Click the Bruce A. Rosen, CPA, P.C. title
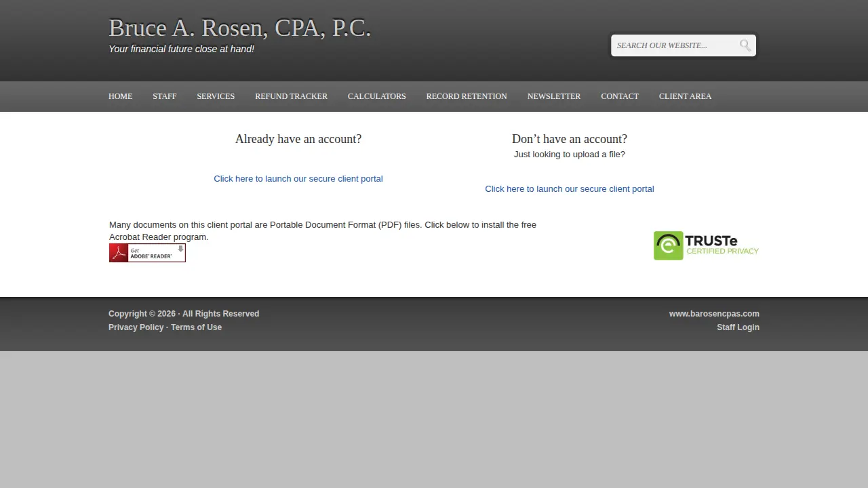The height and width of the screenshot is (488, 868). pyautogui.click(x=240, y=28)
